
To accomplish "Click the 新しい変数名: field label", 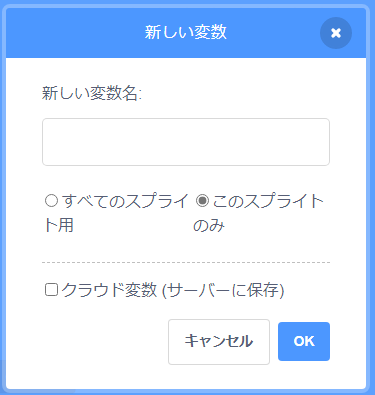I will coord(92,93).
